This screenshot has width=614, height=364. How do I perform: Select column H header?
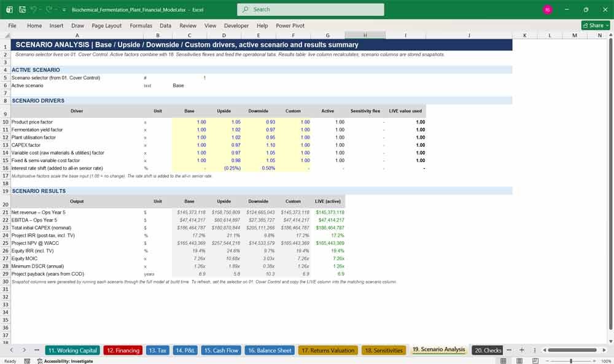pos(365,35)
